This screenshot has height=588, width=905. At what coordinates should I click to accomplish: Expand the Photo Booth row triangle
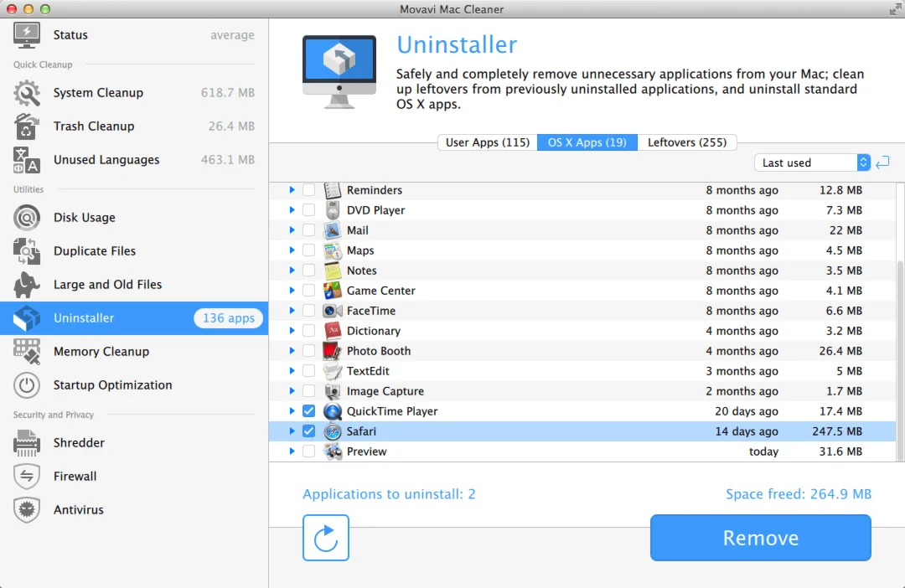292,351
